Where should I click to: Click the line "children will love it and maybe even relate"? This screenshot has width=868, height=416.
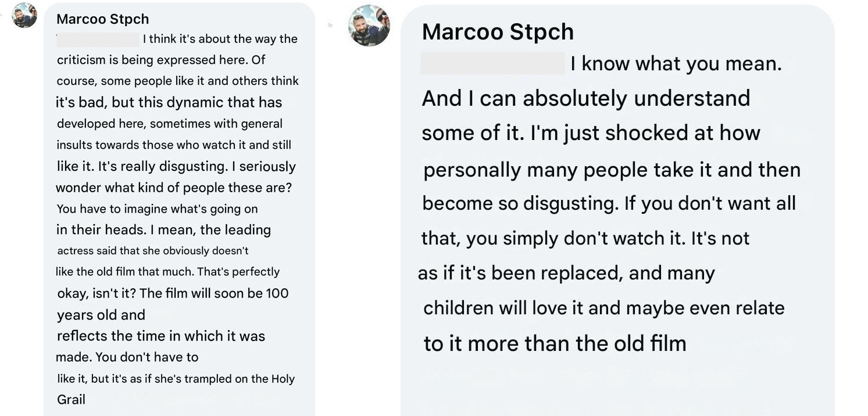(x=604, y=308)
